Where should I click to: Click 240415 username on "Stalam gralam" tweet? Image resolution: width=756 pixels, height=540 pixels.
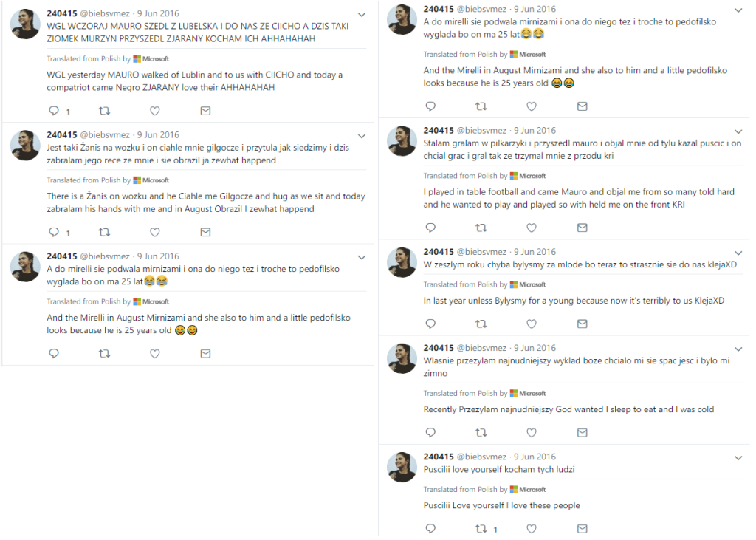439,131
